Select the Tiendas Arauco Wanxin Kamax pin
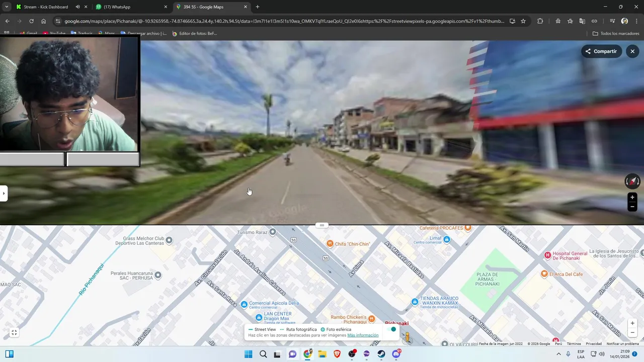Screen dimensions: 644x362 415,302
